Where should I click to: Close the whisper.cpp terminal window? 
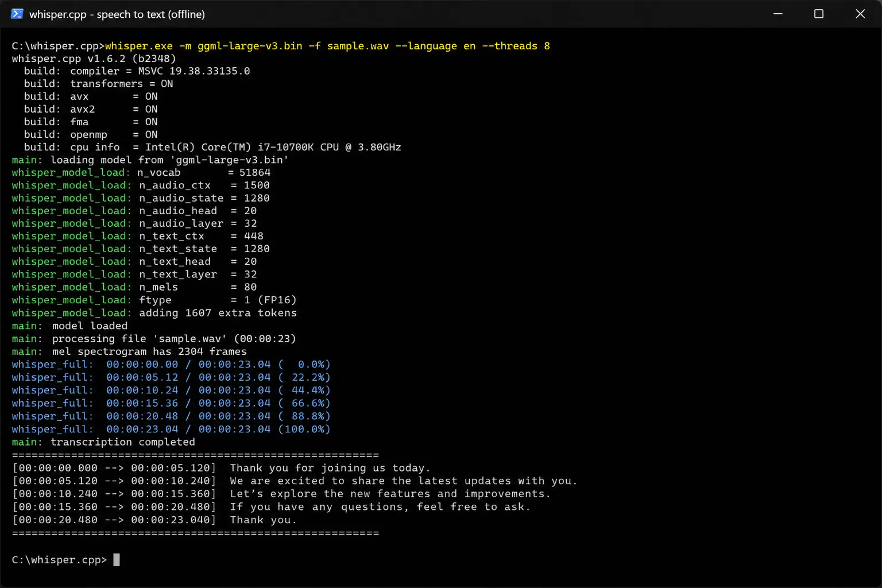(x=860, y=14)
